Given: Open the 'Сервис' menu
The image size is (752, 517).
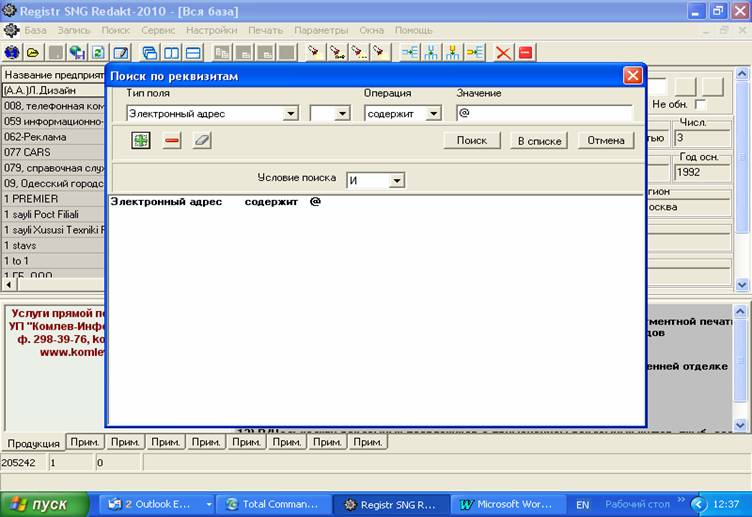Looking at the screenshot, I should click(x=158, y=31).
